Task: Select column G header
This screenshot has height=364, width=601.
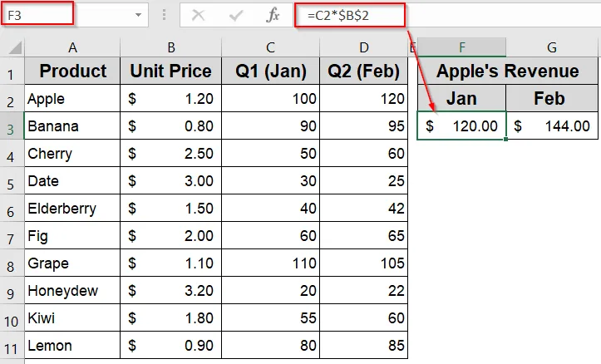Action: (x=552, y=47)
